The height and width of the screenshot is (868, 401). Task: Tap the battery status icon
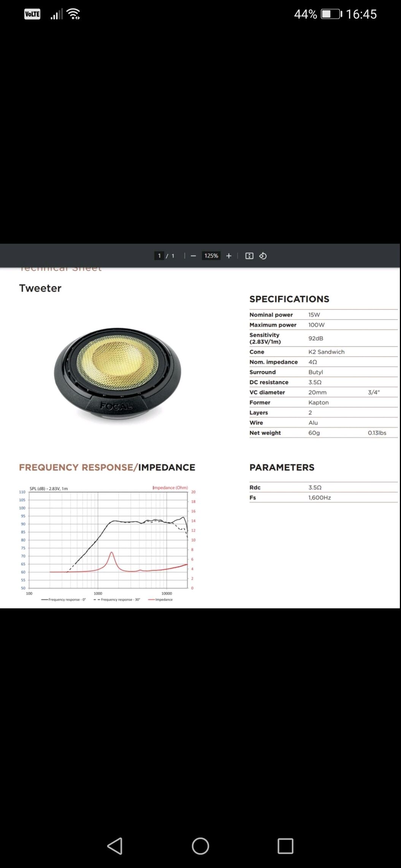331,14
